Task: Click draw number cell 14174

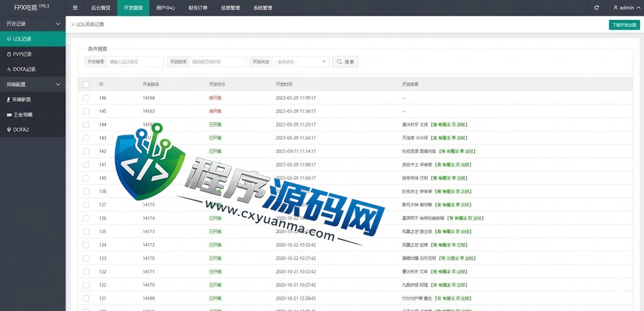Action: 148,218
